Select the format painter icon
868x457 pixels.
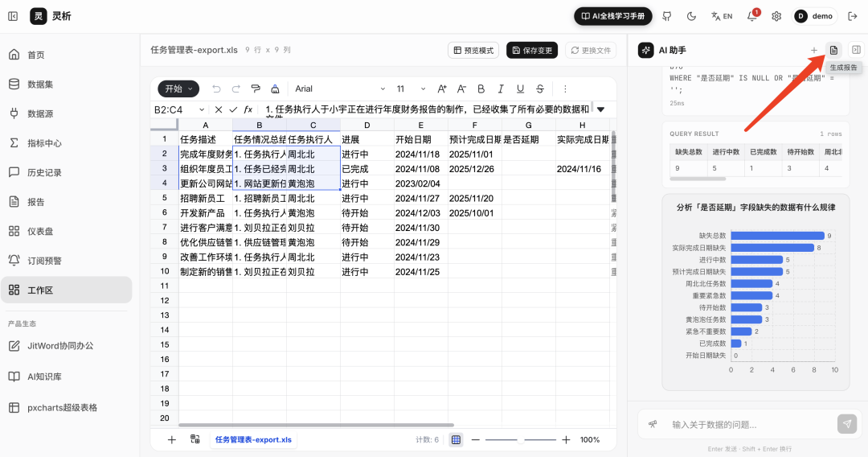tap(256, 89)
